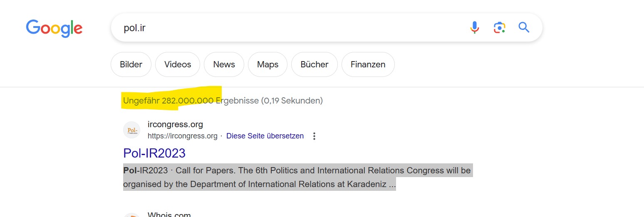Switch to the Videos filter
Screen dimensions: 644x217
178,64
